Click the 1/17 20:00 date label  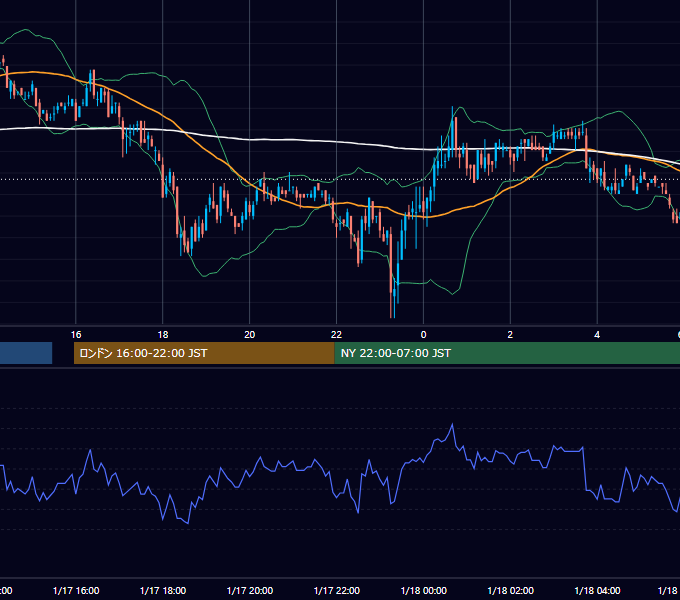pyautogui.click(x=249, y=590)
